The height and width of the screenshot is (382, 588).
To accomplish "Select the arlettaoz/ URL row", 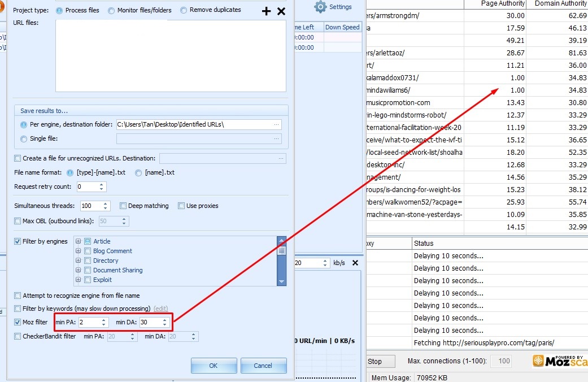I will click(477, 53).
